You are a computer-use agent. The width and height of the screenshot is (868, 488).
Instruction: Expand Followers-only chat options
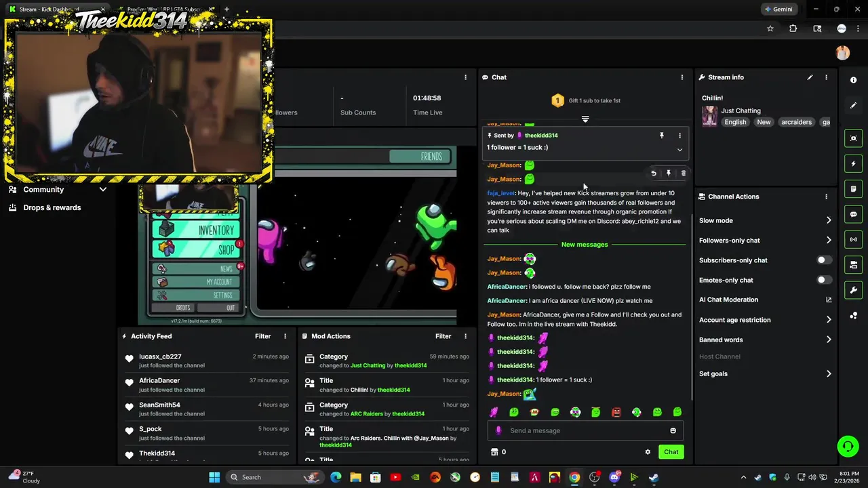828,240
